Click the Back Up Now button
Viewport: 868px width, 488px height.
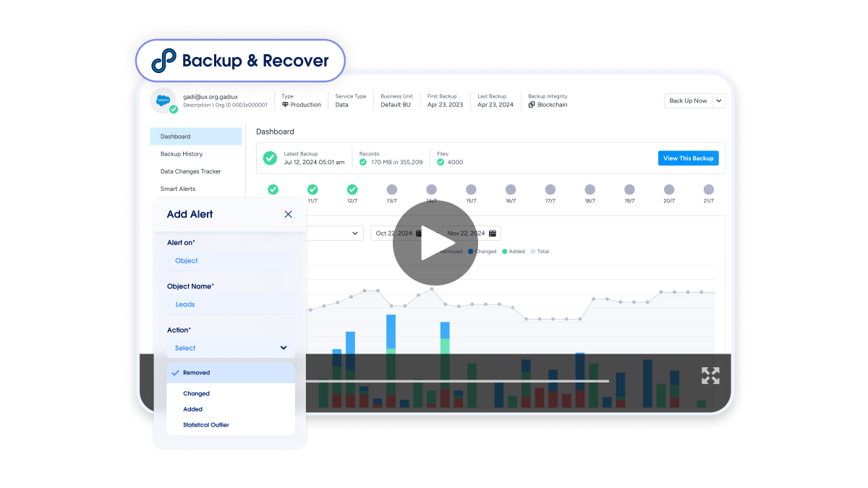pos(688,100)
